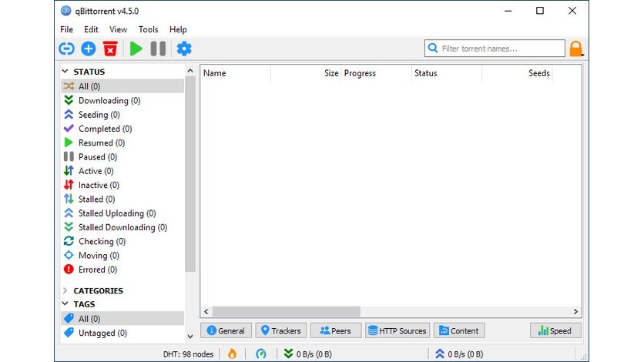This screenshot has width=644, height=362.
Task: Click the blue plus Add Torrent File icon
Action: 89,49
